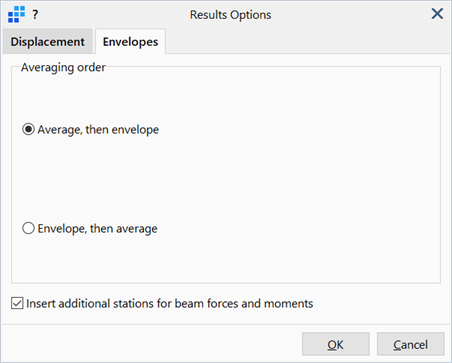Click the filled dot of the selected radio
The width and height of the screenshot is (452, 363).
pyautogui.click(x=28, y=129)
